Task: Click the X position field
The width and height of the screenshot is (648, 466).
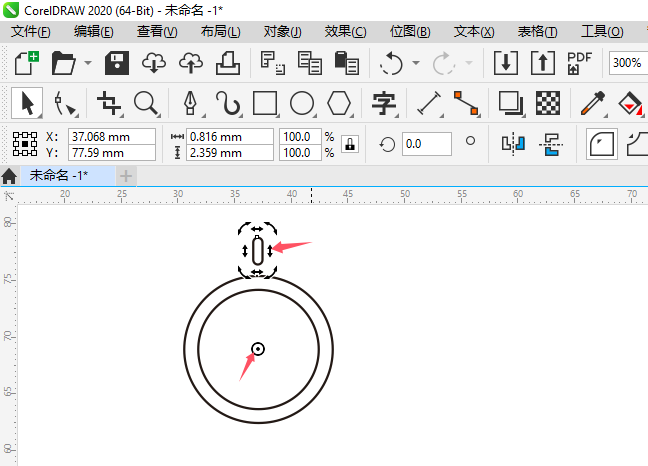Action: pyautogui.click(x=112, y=136)
